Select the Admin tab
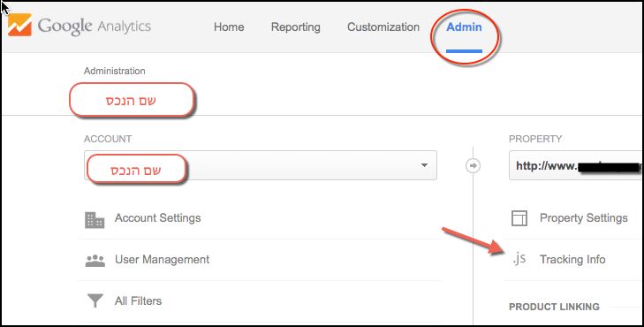This screenshot has width=644, height=327. tap(464, 27)
